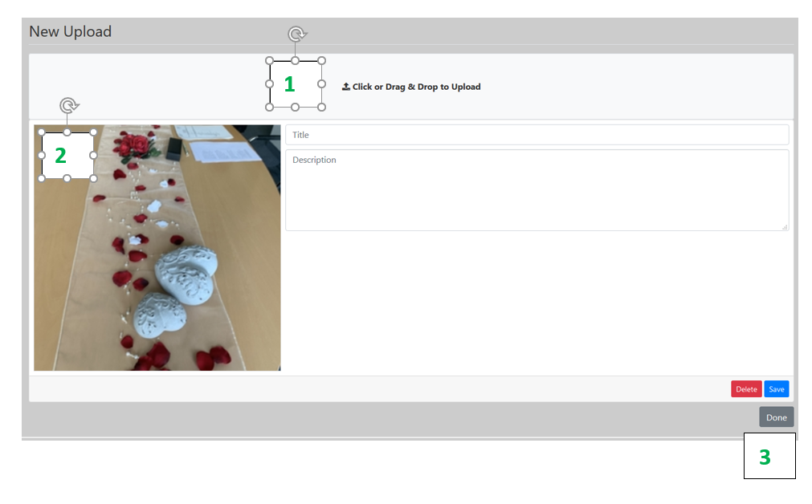Screen dimensions: 812x504
Task: Select the uploaded rose petals photo thumbnail
Action: (x=157, y=248)
